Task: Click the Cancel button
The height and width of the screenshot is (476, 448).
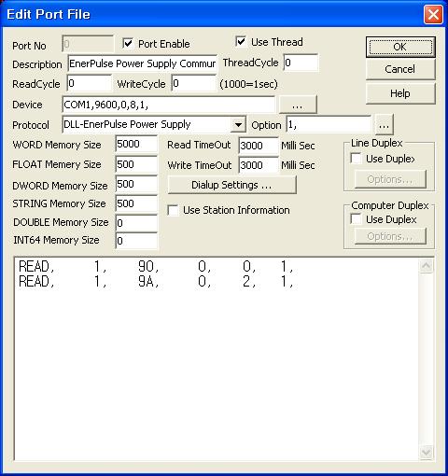Action: 400,69
